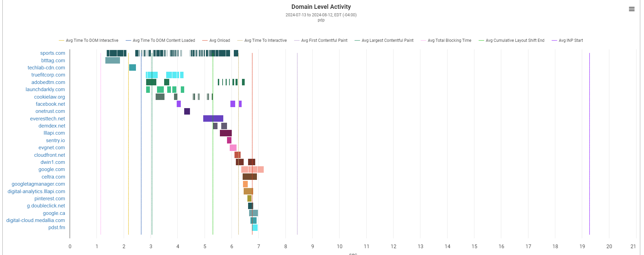The width and height of the screenshot is (644, 255).
Task: Open the launchdarkly.com domain link
Action: tap(45, 89)
